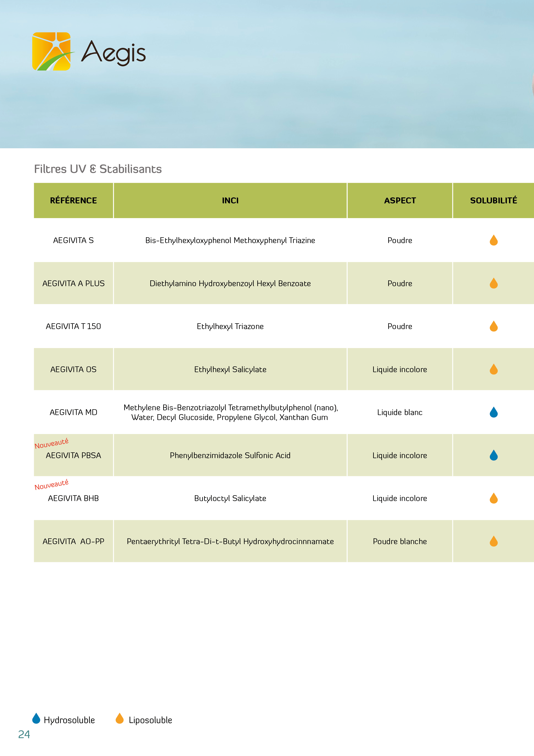The height and width of the screenshot is (756, 534).
Task: Click the Hydrosoluble legend label
Action: [x=69, y=720]
